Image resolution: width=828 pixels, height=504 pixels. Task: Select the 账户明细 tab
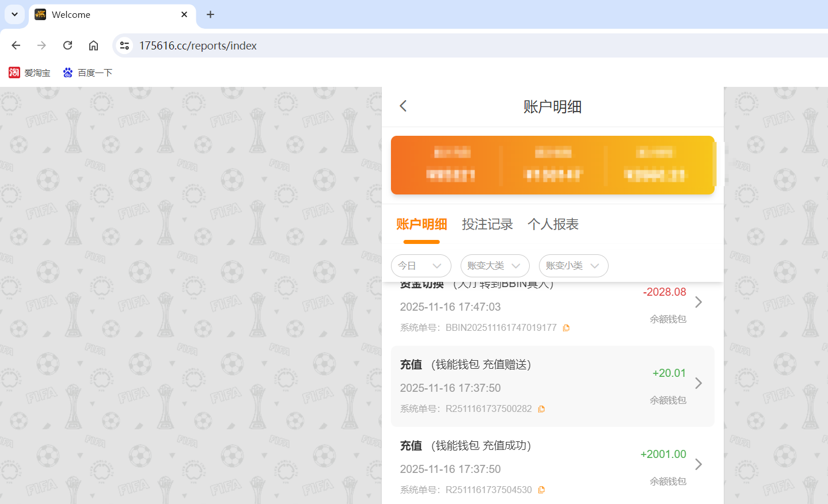coord(422,224)
